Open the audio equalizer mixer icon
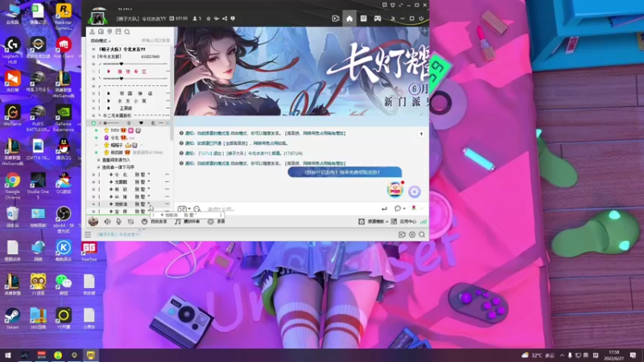 click(x=130, y=222)
